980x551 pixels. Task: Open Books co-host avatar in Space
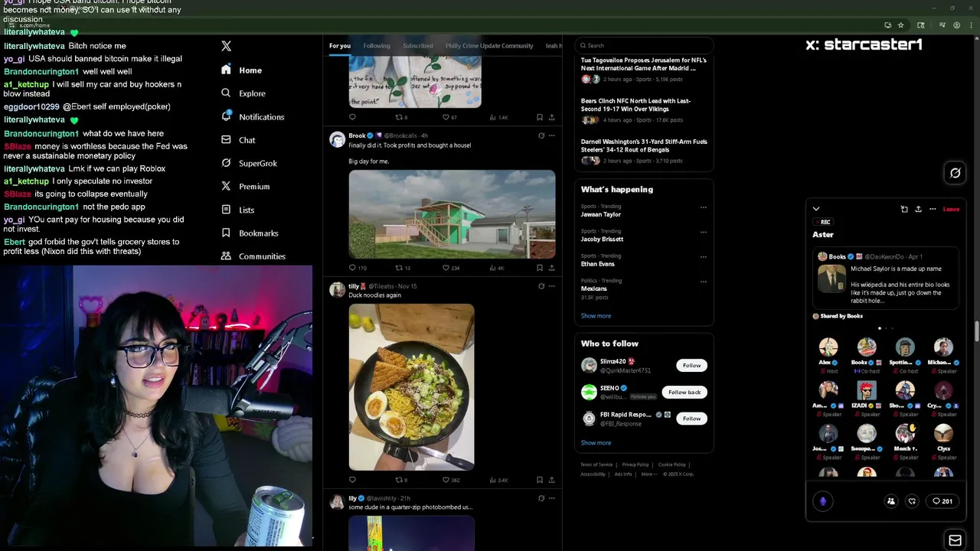point(867,347)
